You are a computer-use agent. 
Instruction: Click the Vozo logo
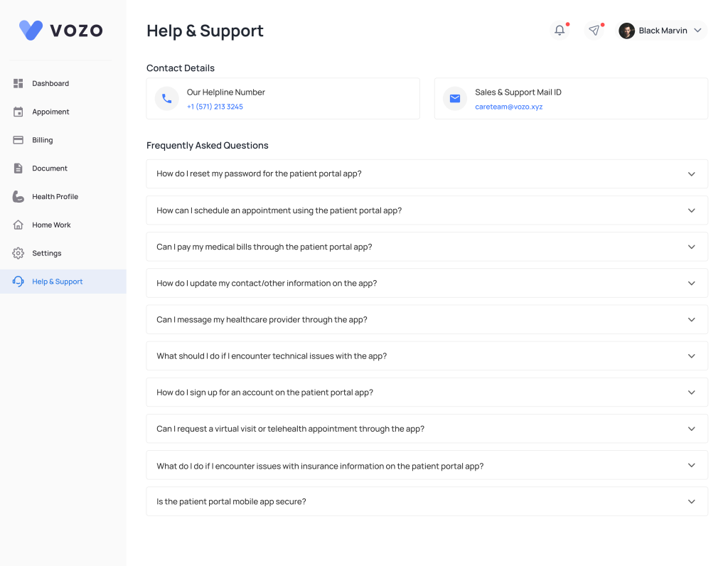pyautogui.click(x=61, y=30)
